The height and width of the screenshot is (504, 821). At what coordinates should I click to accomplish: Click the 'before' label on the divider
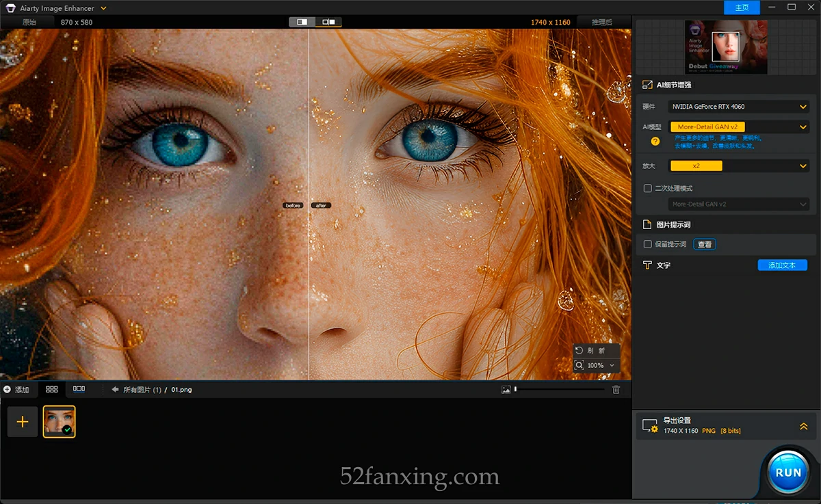coord(293,205)
